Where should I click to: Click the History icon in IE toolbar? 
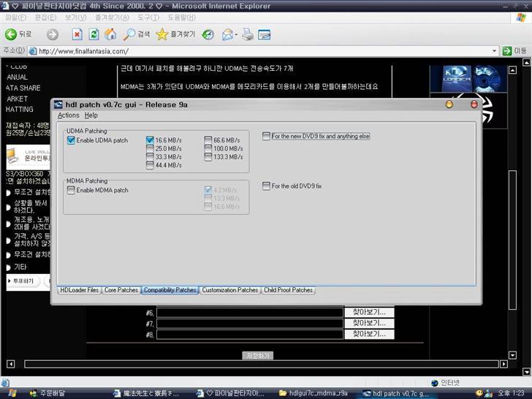point(208,34)
